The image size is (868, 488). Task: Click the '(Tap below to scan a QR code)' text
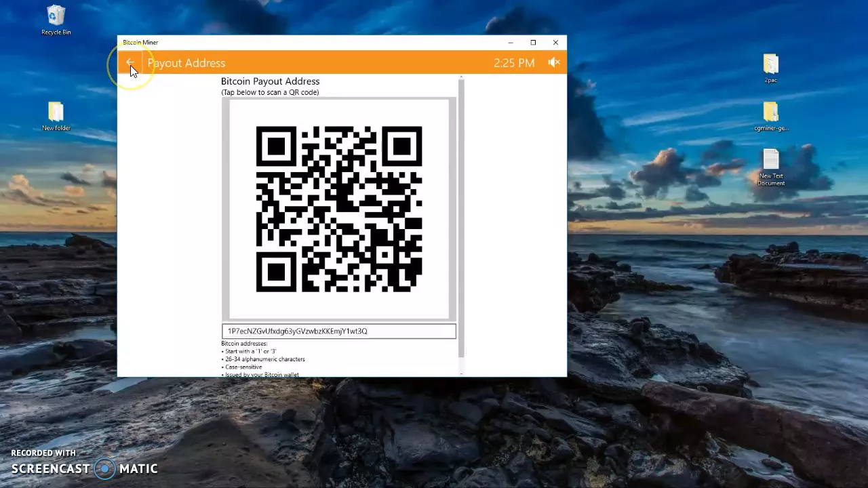270,92
